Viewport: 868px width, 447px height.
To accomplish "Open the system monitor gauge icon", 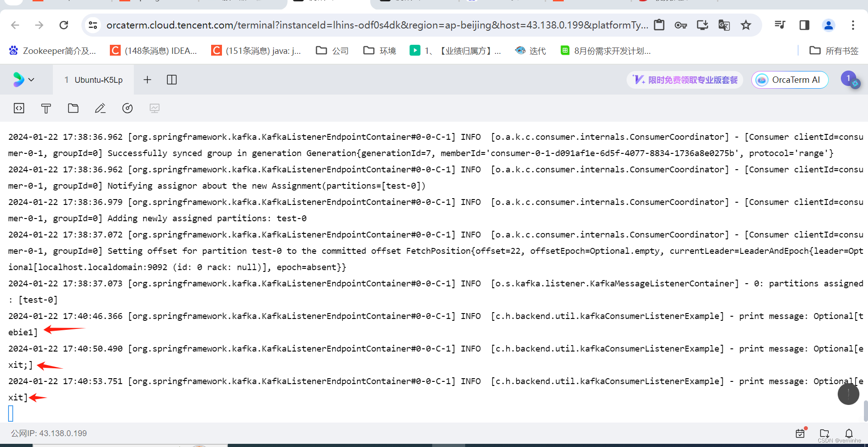I will [x=127, y=108].
